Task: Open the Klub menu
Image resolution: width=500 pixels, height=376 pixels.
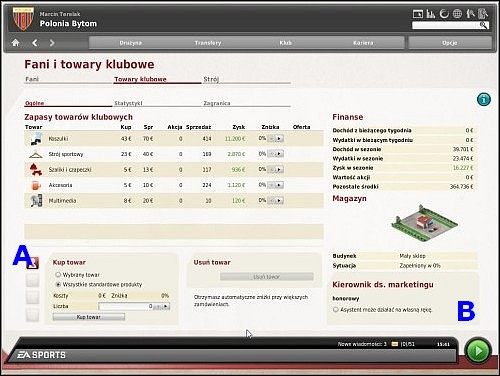Action: [x=286, y=43]
